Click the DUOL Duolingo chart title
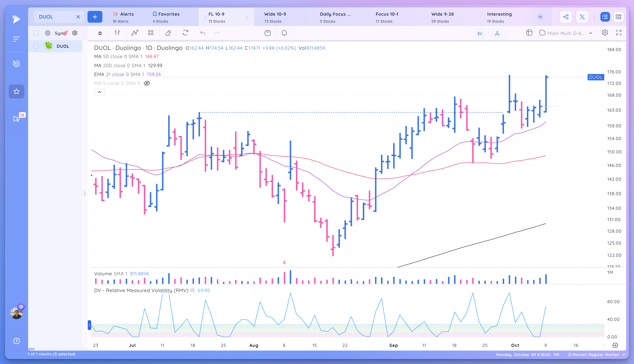 (138, 48)
